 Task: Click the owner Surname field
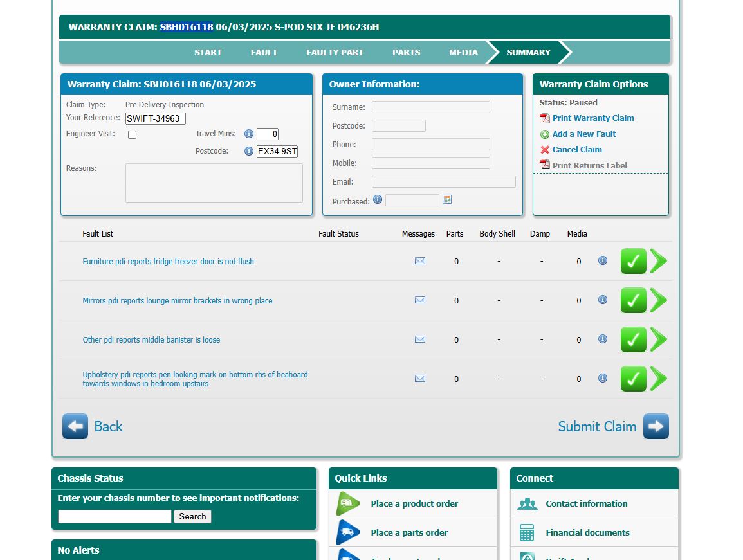click(x=431, y=107)
